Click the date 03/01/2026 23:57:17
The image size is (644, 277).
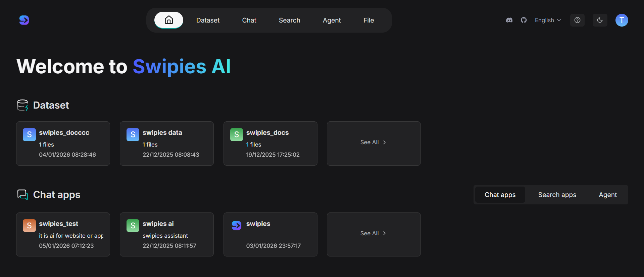(274, 246)
